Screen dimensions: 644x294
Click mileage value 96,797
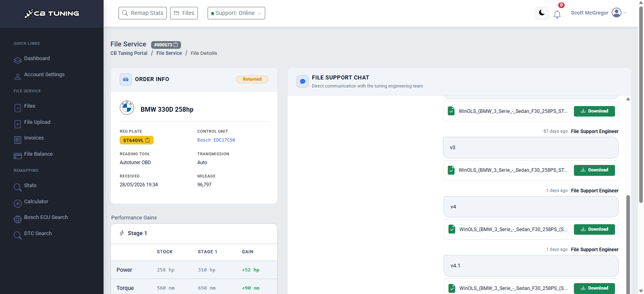pos(204,185)
